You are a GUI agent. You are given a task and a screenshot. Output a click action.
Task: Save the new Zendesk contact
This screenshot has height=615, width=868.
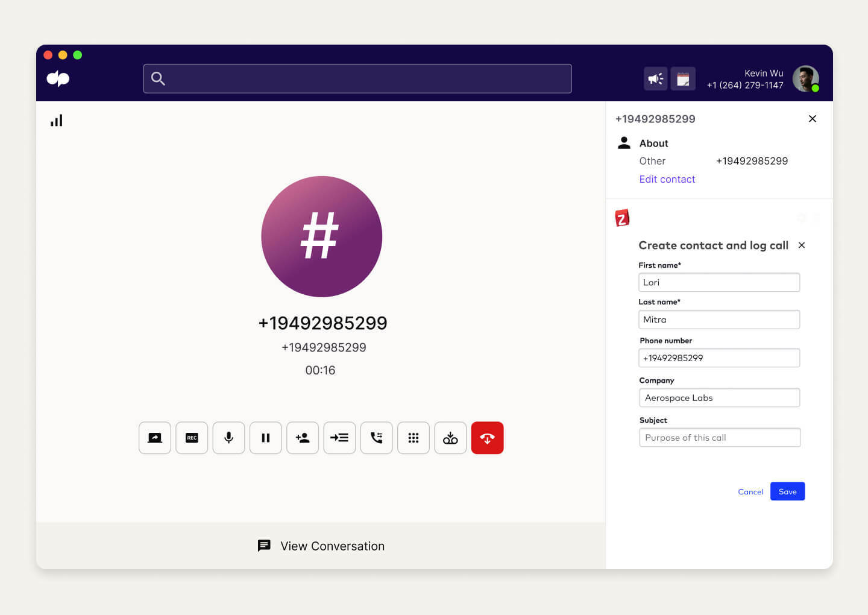(787, 491)
